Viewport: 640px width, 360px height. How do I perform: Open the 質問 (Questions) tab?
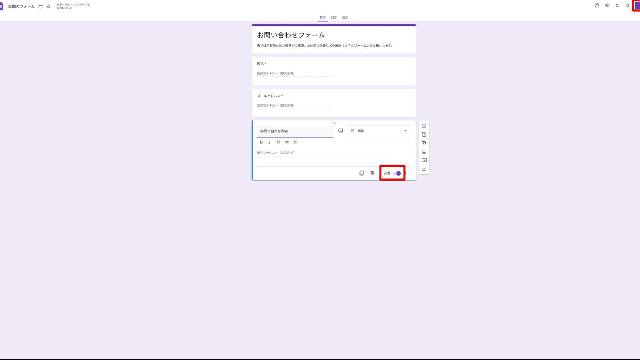[322, 18]
